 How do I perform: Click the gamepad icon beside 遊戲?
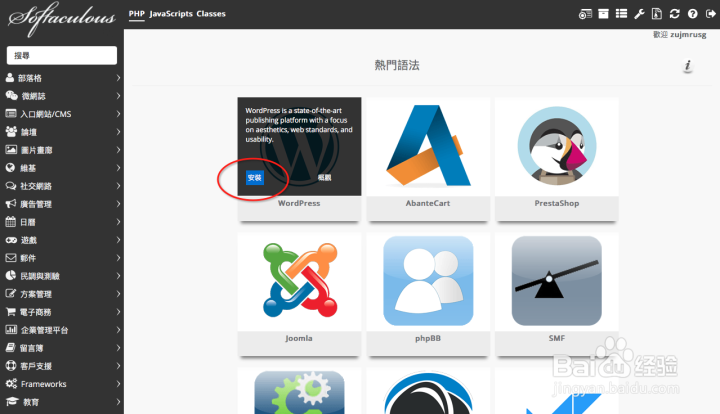click(11, 240)
